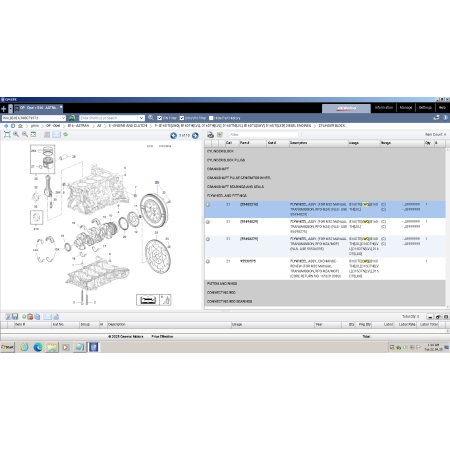Collapse the FLYWHEEL AND FITTINGS group

[x=325, y=196]
